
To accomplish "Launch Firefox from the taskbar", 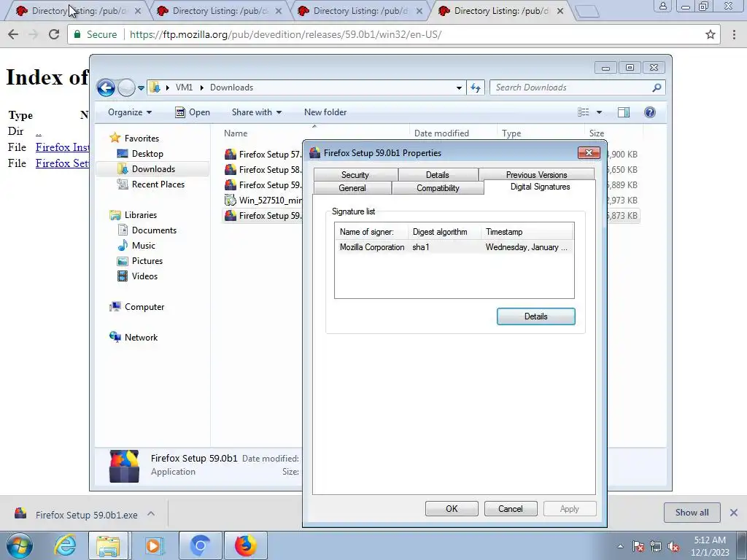I will (x=245, y=545).
